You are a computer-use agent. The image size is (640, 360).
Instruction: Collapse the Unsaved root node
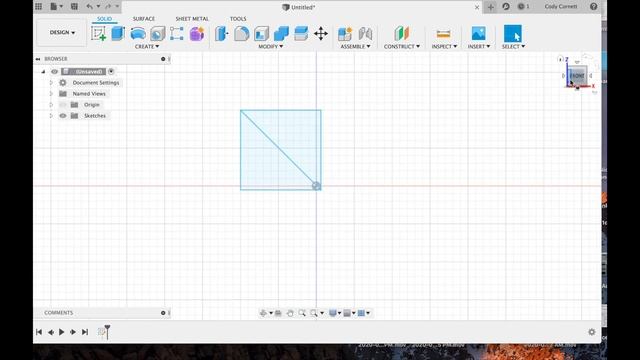[43, 71]
